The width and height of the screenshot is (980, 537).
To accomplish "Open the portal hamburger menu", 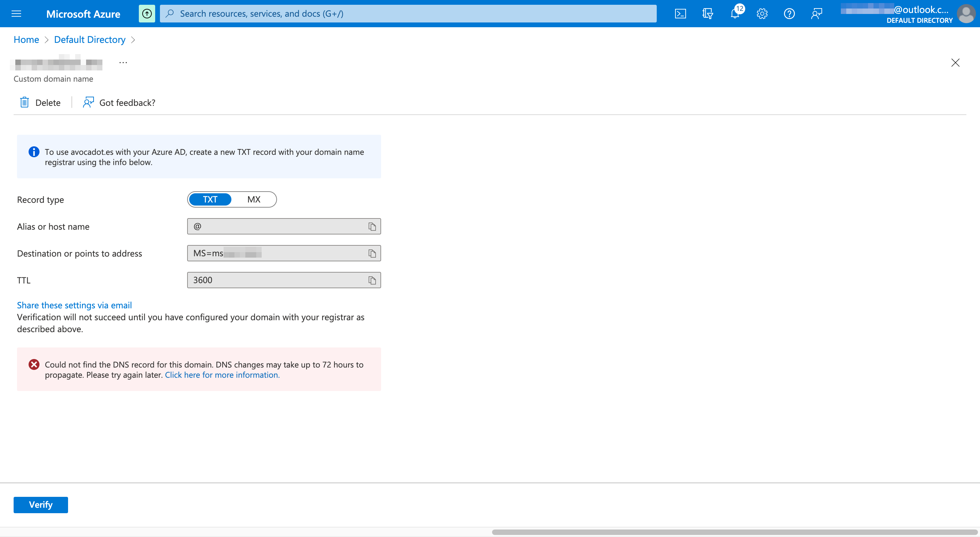I will point(16,13).
